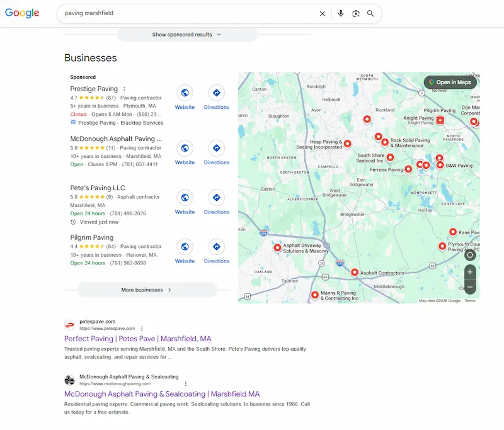The width and height of the screenshot is (504, 430).
Task: Select the Kane Paving map pin
Action: [453, 232]
